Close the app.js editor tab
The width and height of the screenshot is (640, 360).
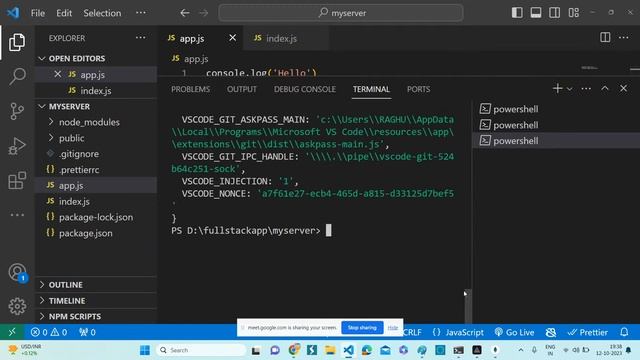(x=232, y=38)
